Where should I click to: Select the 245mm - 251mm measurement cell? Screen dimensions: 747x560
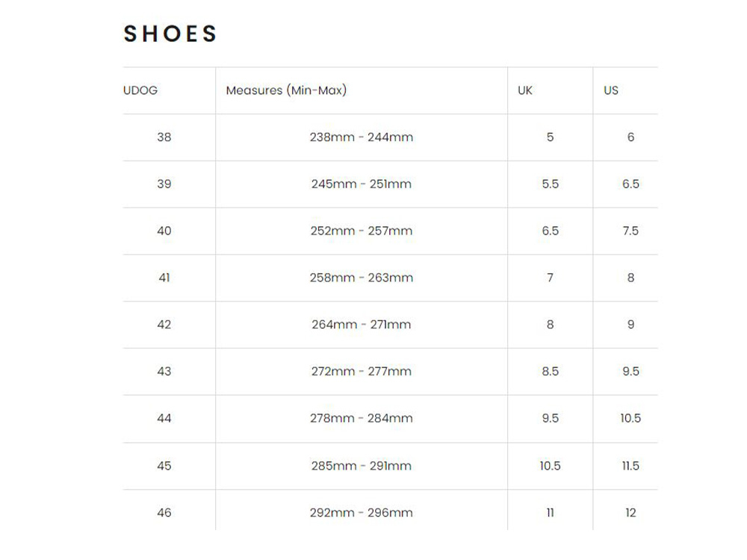pyautogui.click(x=362, y=184)
